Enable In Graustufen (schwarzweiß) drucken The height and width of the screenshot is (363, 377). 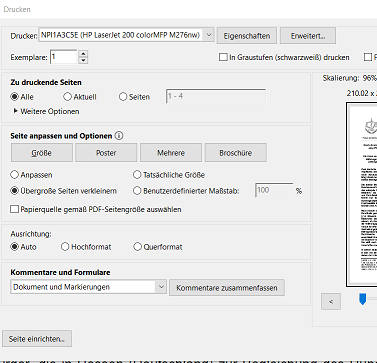223,57
